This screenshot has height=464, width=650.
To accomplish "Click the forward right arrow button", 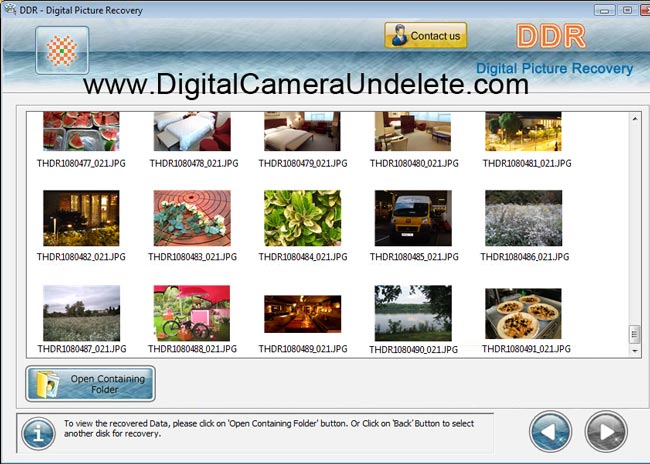I will pos(606,431).
